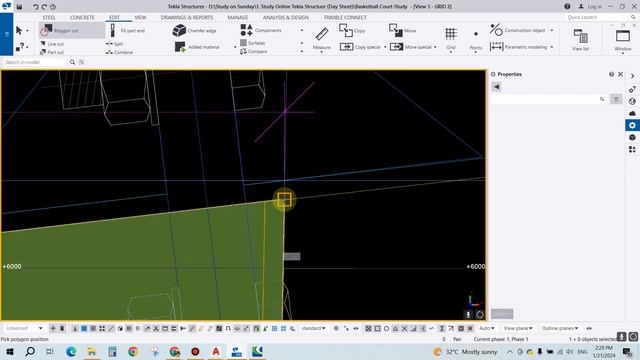Open the Grid tool

[451, 39]
